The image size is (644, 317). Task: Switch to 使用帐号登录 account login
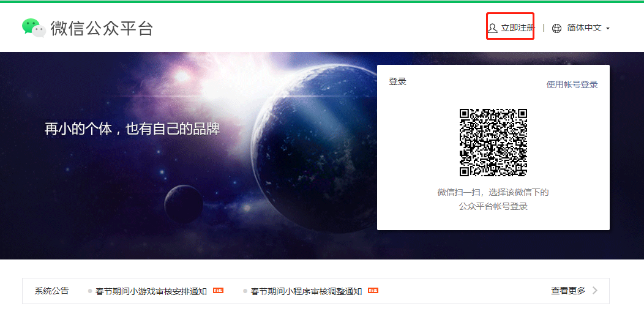coord(572,84)
